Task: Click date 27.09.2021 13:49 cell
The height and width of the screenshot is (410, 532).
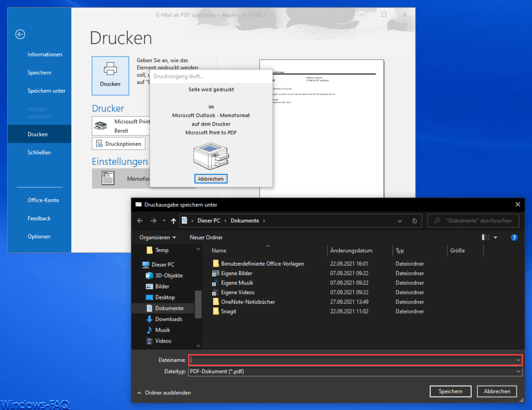Action: point(349,302)
